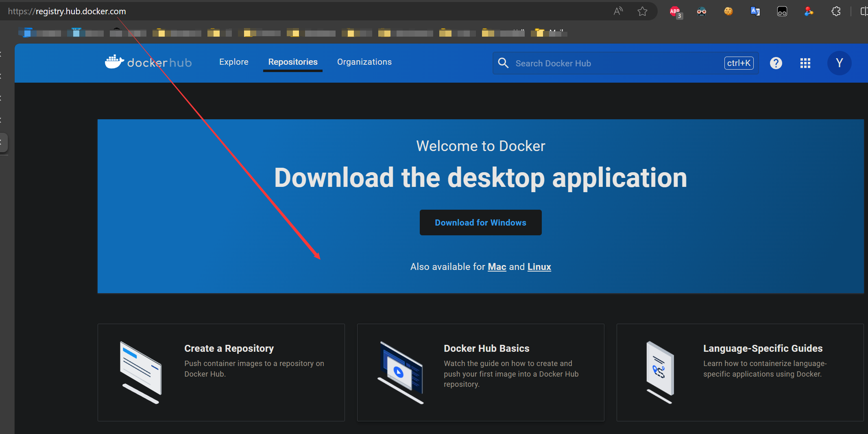Go to the Organizations section

click(364, 62)
